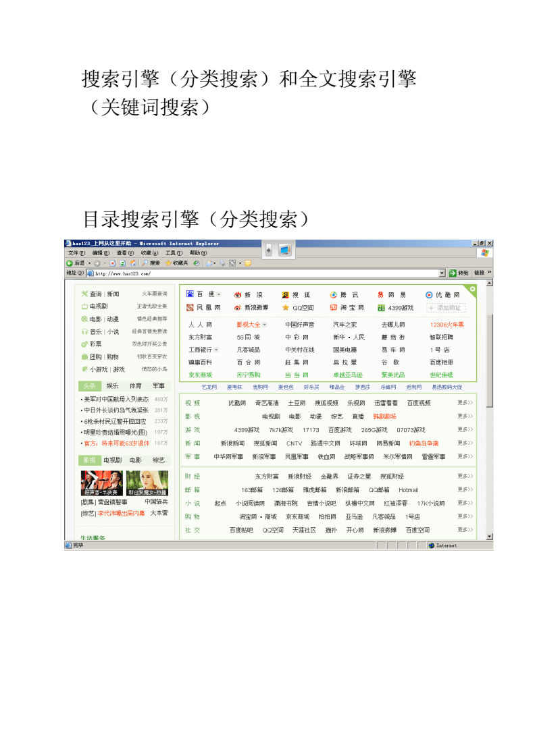Click the 电视剧 TV icon in sidebar
Screen dimensions: 535x756
(84, 306)
